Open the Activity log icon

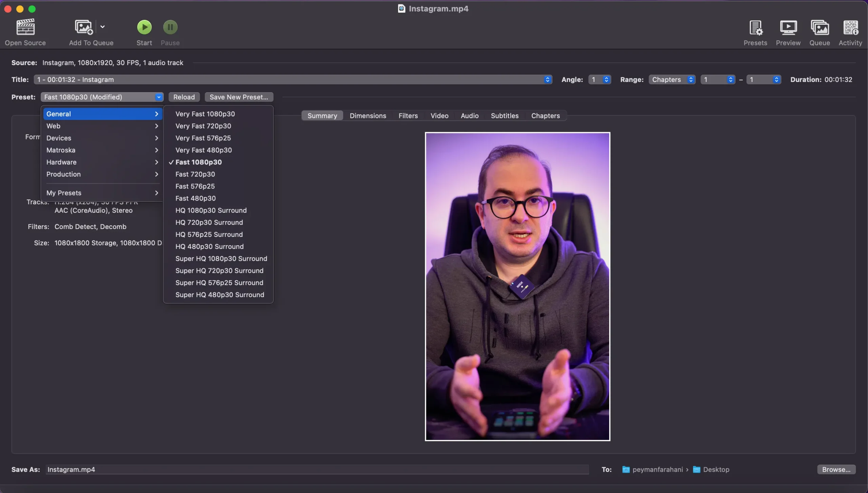click(x=850, y=28)
